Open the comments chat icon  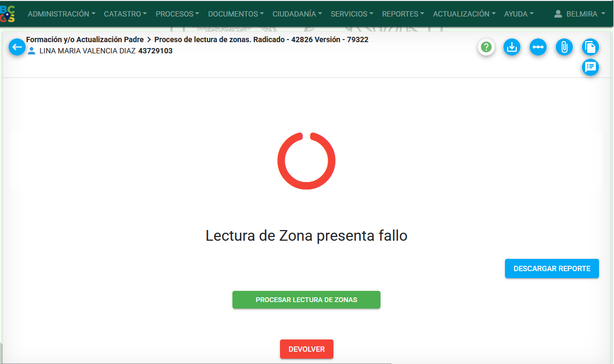(x=590, y=67)
